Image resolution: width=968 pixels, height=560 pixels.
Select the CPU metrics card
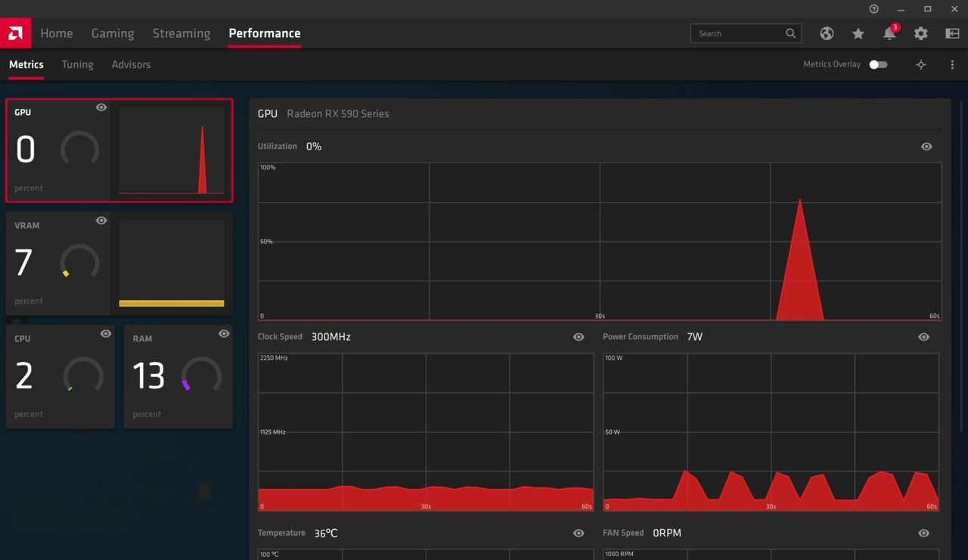pos(60,377)
